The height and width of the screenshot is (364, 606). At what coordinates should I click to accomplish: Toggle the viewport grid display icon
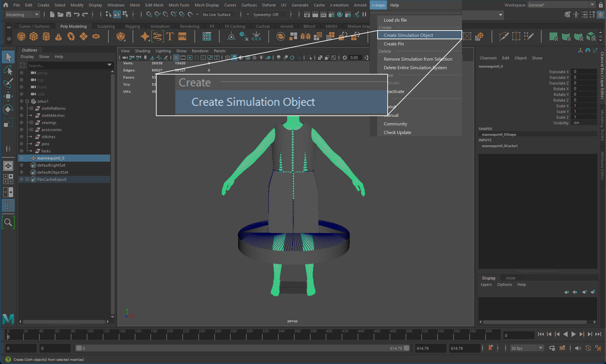[176, 58]
